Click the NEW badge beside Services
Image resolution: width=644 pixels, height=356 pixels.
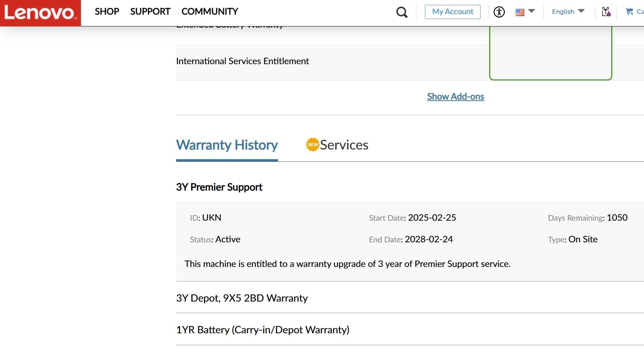click(x=313, y=145)
